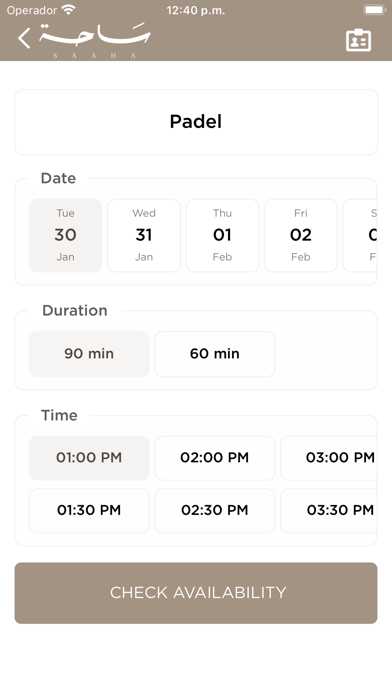The image size is (392, 696).
Task: Select the 01:00 PM time slot
Action: (89, 458)
